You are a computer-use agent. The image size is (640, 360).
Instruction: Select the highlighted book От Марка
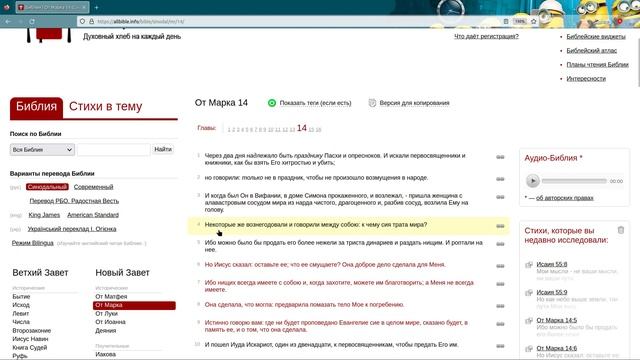[x=134, y=305]
